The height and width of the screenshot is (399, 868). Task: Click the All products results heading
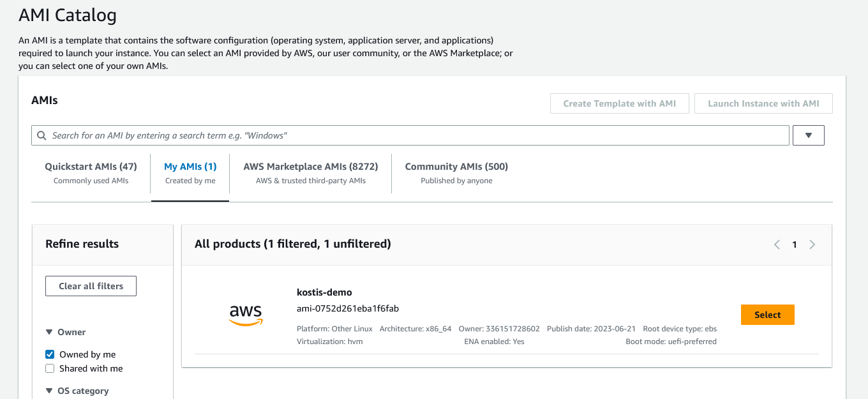293,244
